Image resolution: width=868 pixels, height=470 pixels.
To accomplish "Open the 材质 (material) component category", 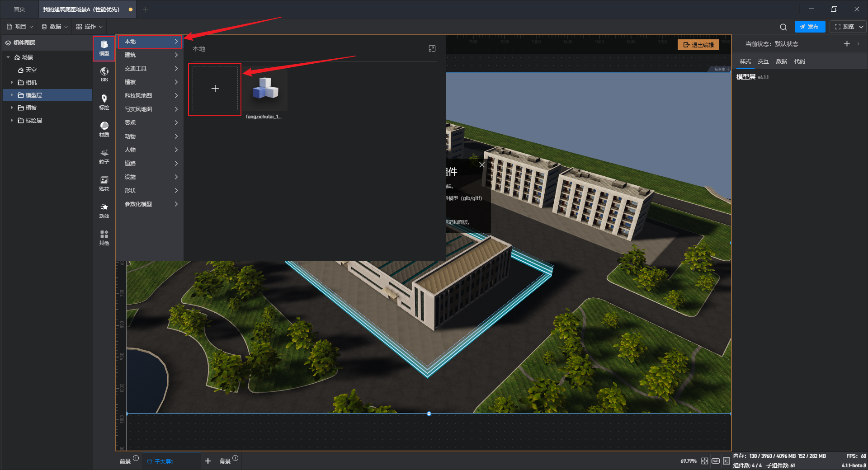I will pos(104,129).
